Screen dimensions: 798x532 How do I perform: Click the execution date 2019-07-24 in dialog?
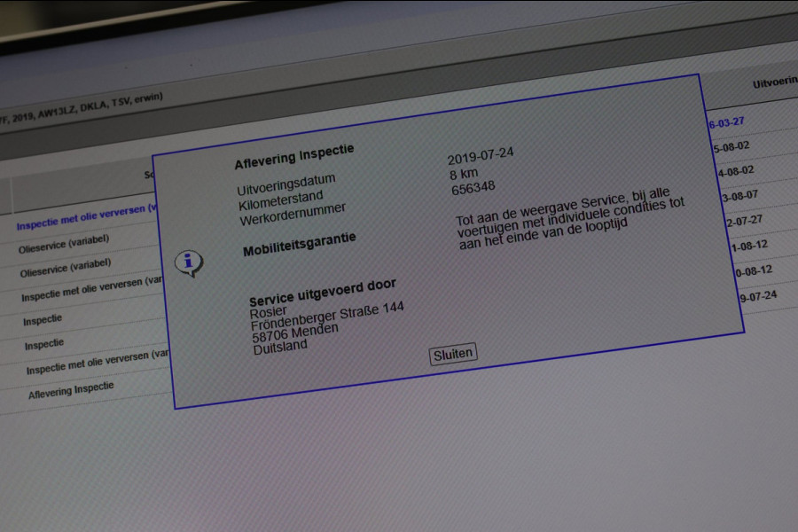pos(480,157)
